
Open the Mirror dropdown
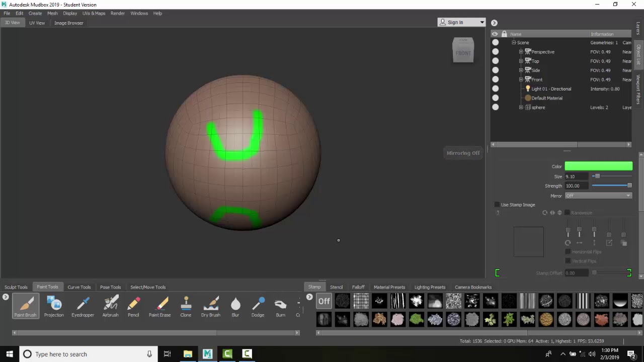coord(598,196)
